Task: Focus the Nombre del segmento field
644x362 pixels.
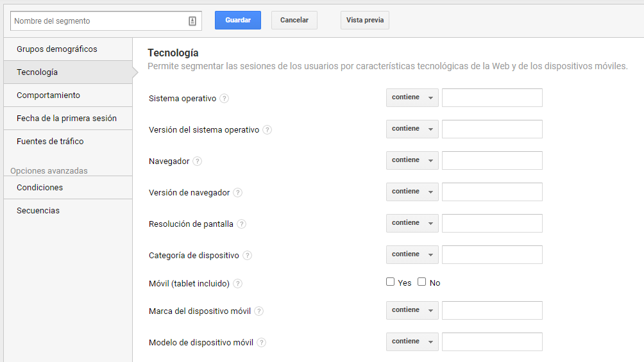Action: pyautogui.click(x=106, y=21)
